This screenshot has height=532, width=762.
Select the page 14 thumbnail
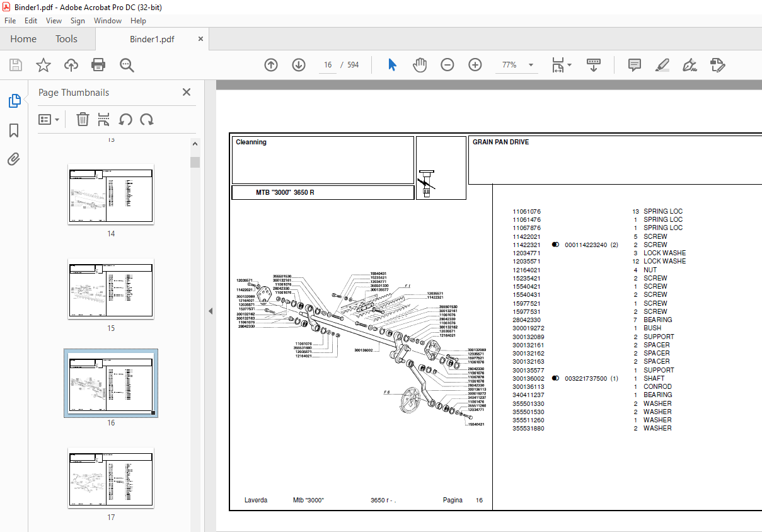tap(111, 194)
